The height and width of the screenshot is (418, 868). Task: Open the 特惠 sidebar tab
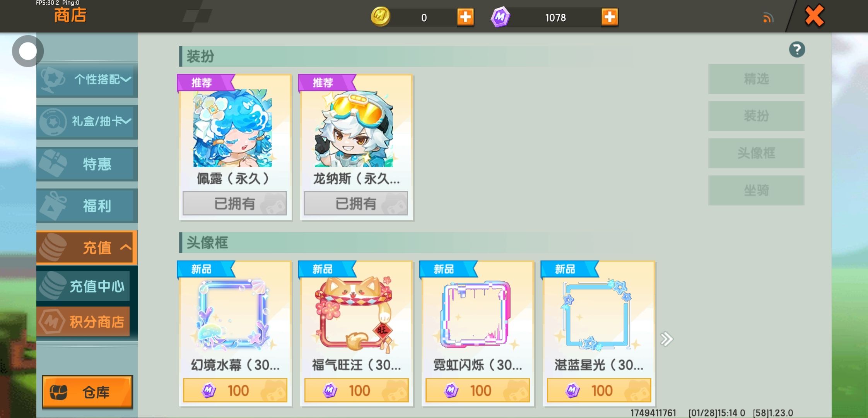coord(87,164)
